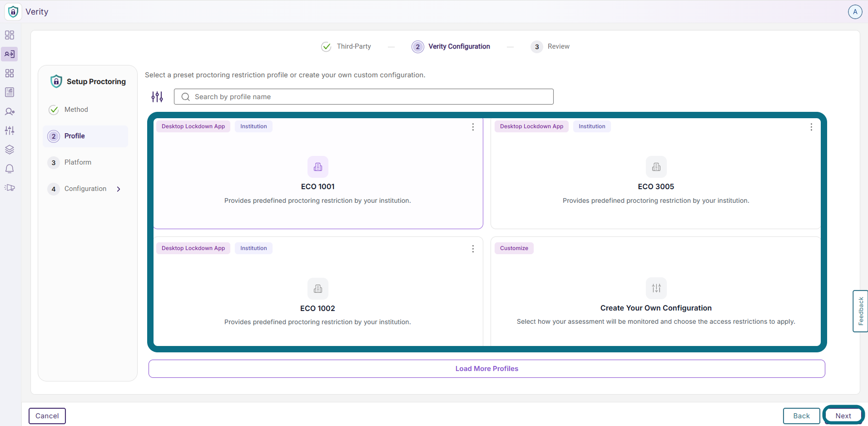Select the ECO 1001 profile title
The image size is (868, 426).
(318, 186)
